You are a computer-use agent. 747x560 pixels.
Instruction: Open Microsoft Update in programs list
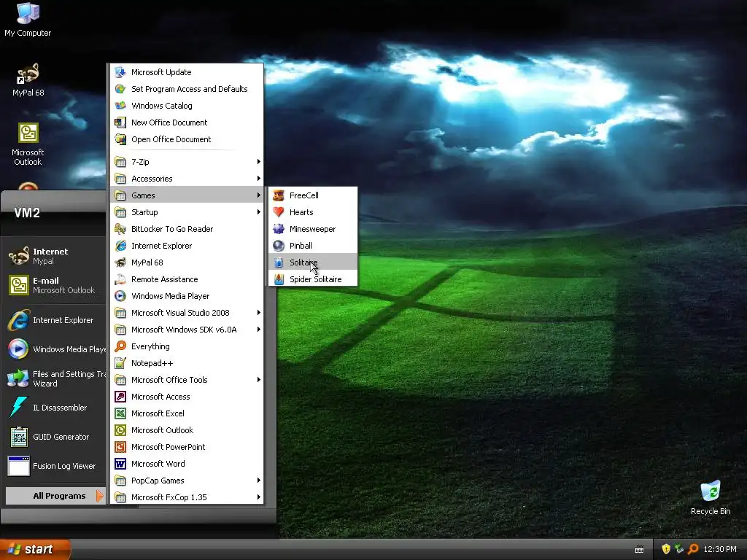pos(187,72)
